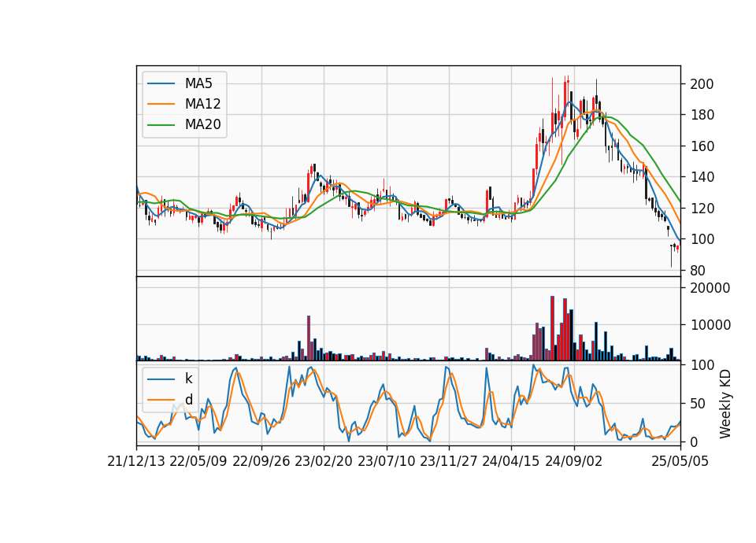Viewport: 756px width, 543px height.
Task: Click the 22/05/09 date tick label
Action: point(198,461)
